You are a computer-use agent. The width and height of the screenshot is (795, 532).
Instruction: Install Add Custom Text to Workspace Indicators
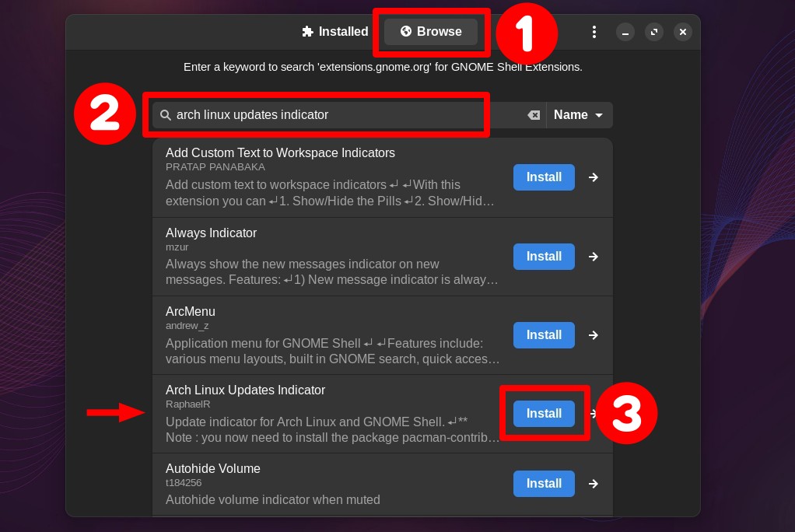pyautogui.click(x=544, y=177)
